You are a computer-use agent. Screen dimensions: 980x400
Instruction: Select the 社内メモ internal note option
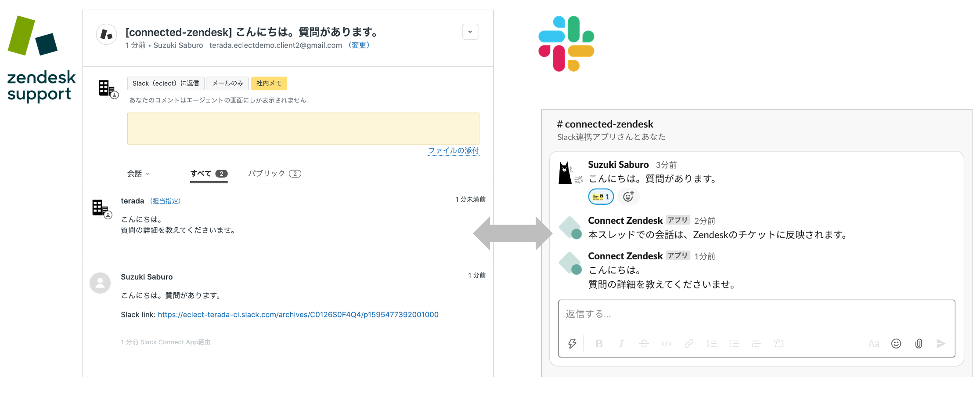pos(269,83)
